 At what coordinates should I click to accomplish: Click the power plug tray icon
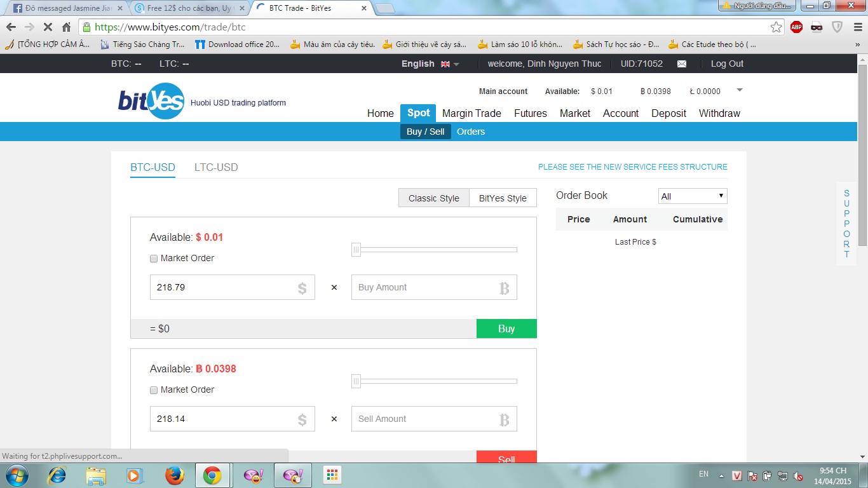pyautogui.click(x=768, y=476)
